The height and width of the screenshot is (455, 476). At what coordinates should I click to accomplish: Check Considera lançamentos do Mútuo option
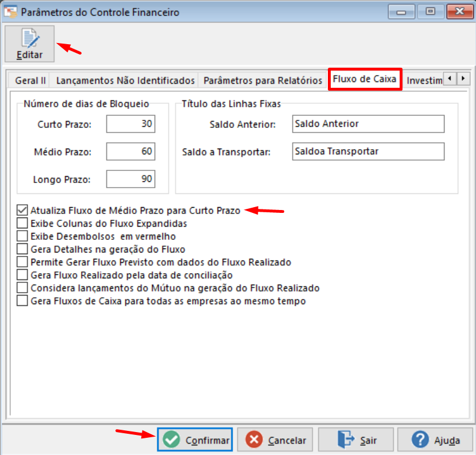click(x=22, y=287)
